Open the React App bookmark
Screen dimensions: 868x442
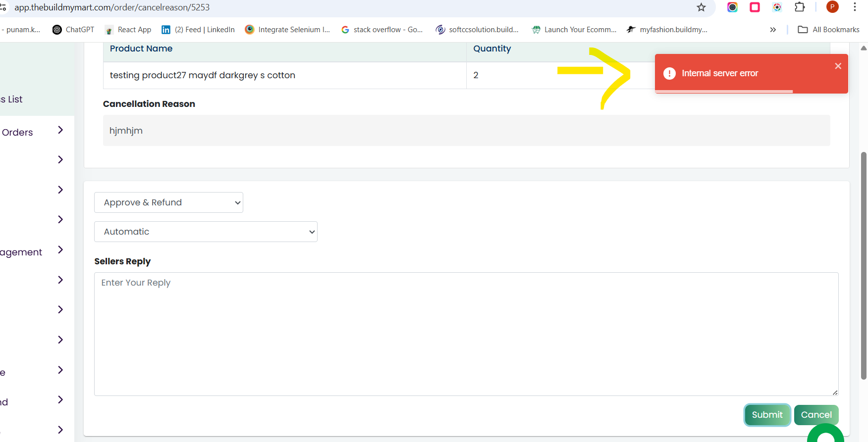pyautogui.click(x=128, y=30)
